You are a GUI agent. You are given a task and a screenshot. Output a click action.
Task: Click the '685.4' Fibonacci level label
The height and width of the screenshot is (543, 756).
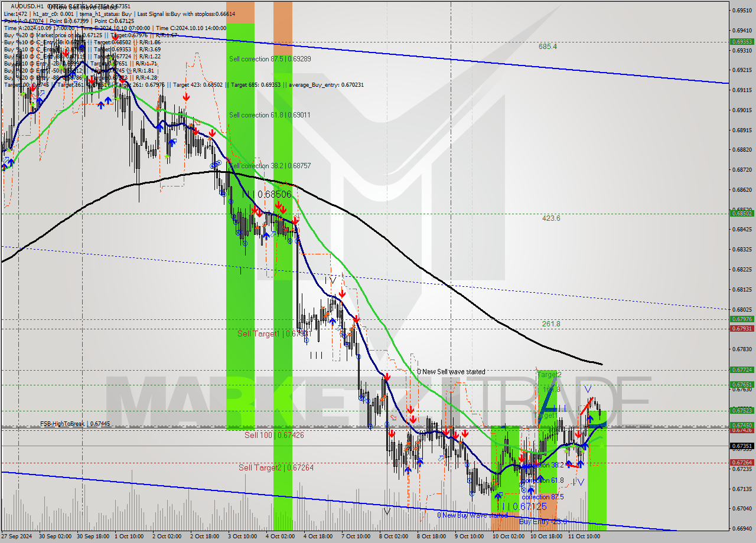click(x=548, y=46)
